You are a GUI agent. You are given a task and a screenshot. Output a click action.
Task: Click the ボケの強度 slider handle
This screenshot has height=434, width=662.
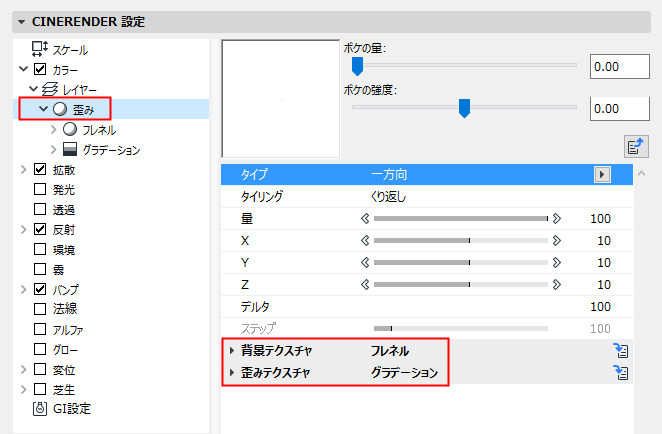pyautogui.click(x=464, y=108)
